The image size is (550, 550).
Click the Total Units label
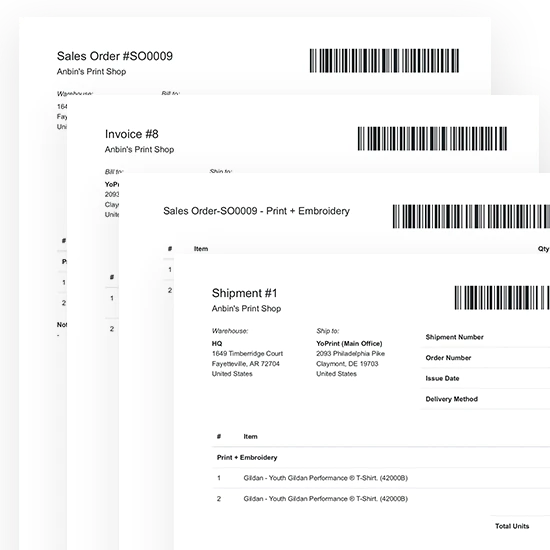click(x=512, y=526)
